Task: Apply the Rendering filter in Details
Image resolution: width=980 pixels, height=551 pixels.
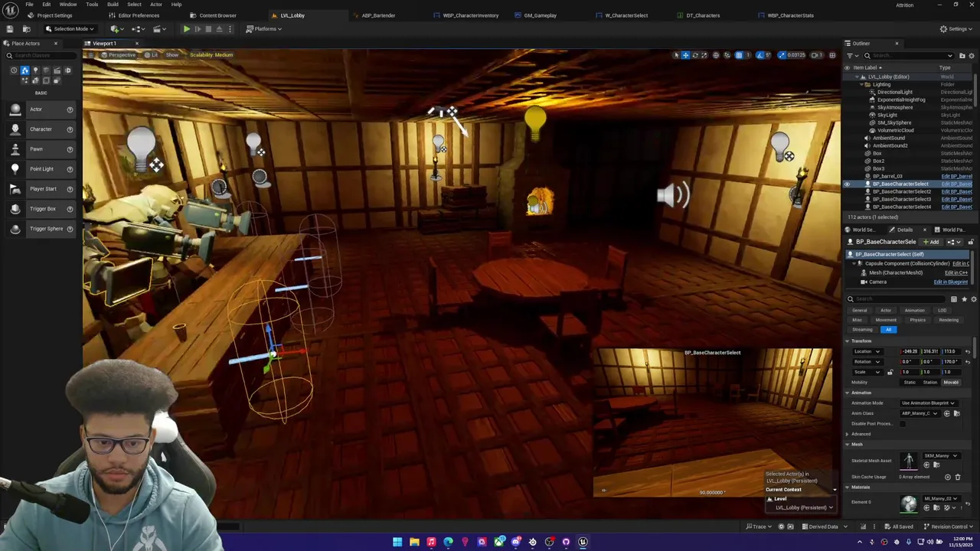Action: (948, 320)
